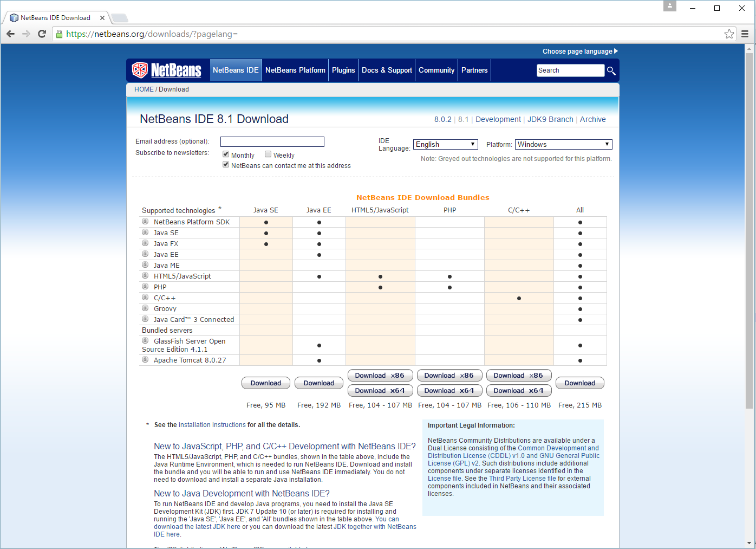Click the page vertical scrollbar thumb
Image resolution: width=756 pixels, height=549 pixels.
pyautogui.click(x=750, y=230)
